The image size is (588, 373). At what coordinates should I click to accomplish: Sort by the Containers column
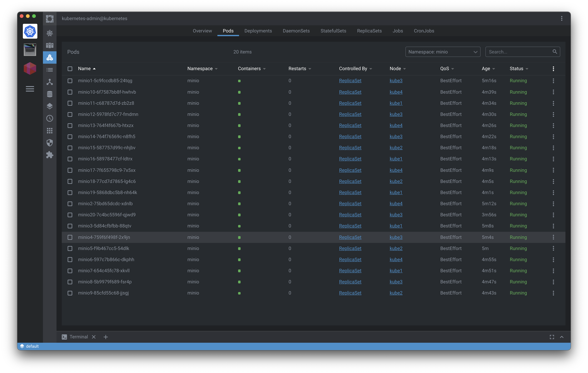click(252, 69)
